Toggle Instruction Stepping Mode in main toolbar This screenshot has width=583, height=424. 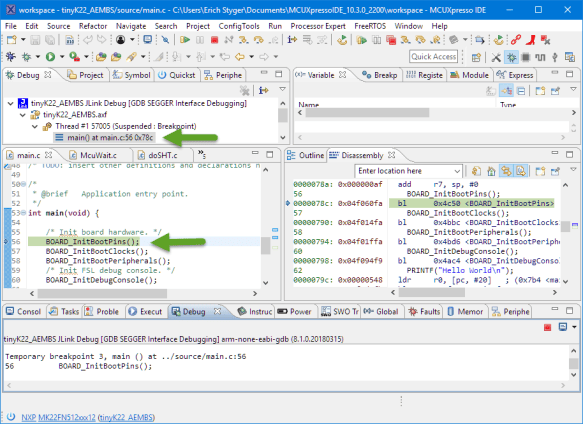pos(292,40)
